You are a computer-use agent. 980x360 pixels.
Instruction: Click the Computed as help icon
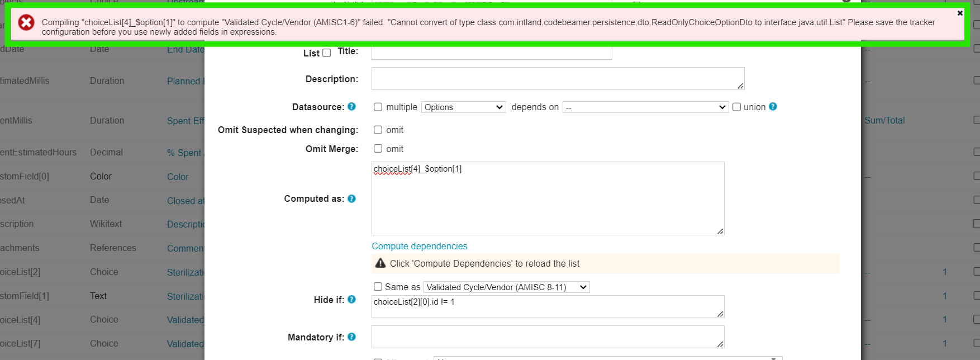pyautogui.click(x=351, y=198)
